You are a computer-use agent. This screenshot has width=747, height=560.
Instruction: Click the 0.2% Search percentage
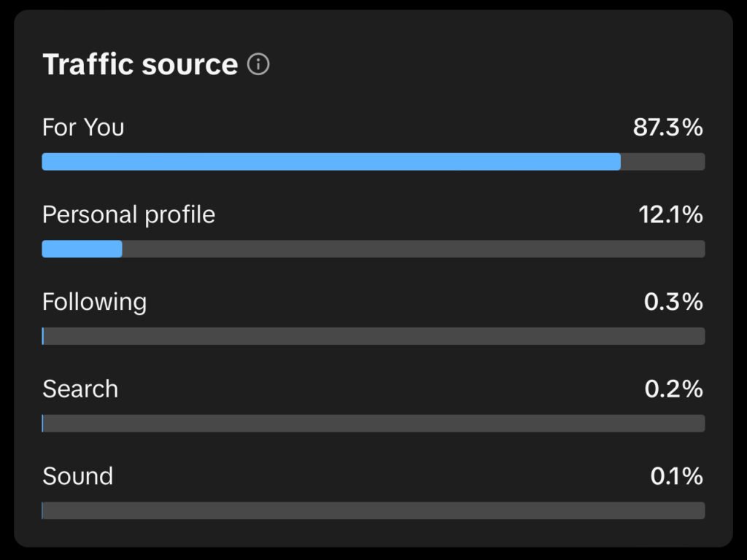click(x=673, y=389)
